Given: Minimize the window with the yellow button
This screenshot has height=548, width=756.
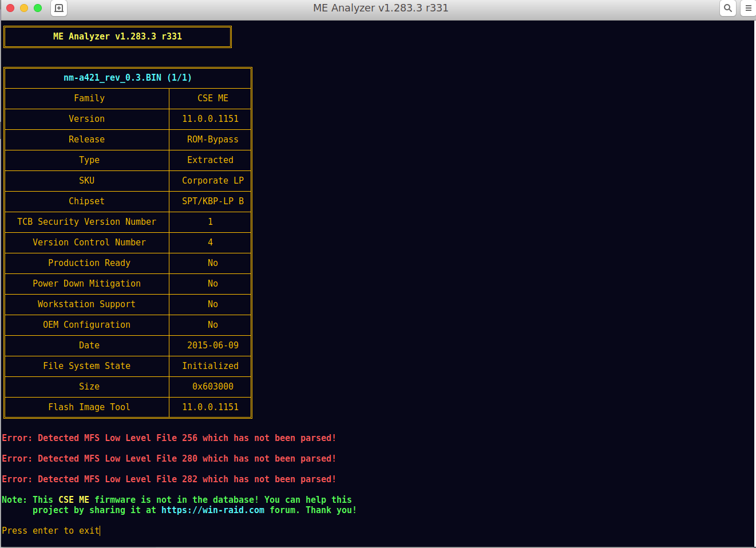Looking at the screenshot, I should pyautogui.click(x=24, y=8).
